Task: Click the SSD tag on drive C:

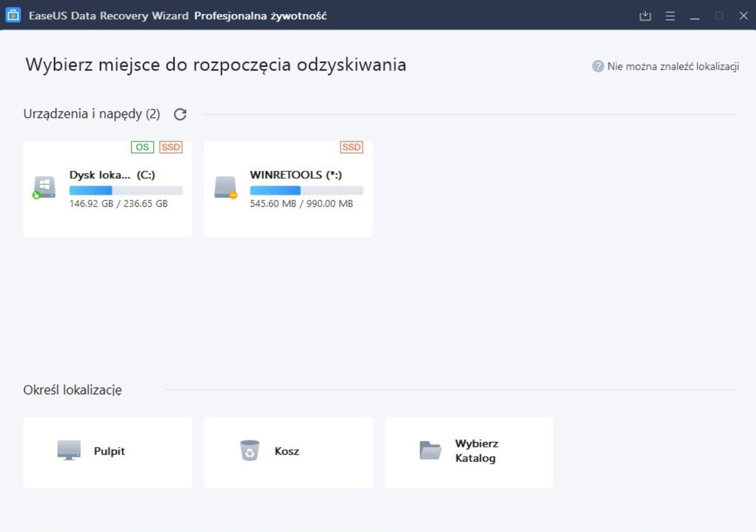Action: pyautogui.click(x=171, y=147)
